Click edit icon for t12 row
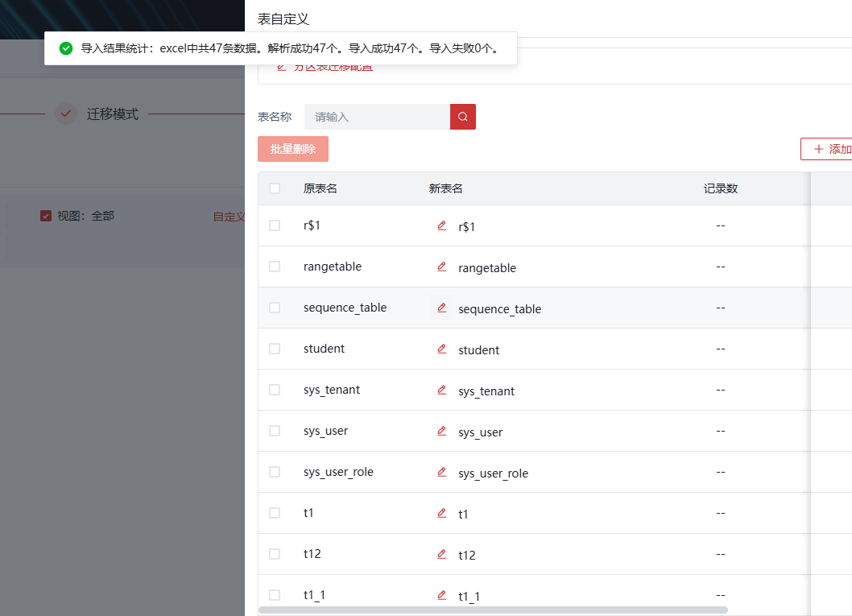This screenshot has width=852, height=616. (x=441, y=554)
